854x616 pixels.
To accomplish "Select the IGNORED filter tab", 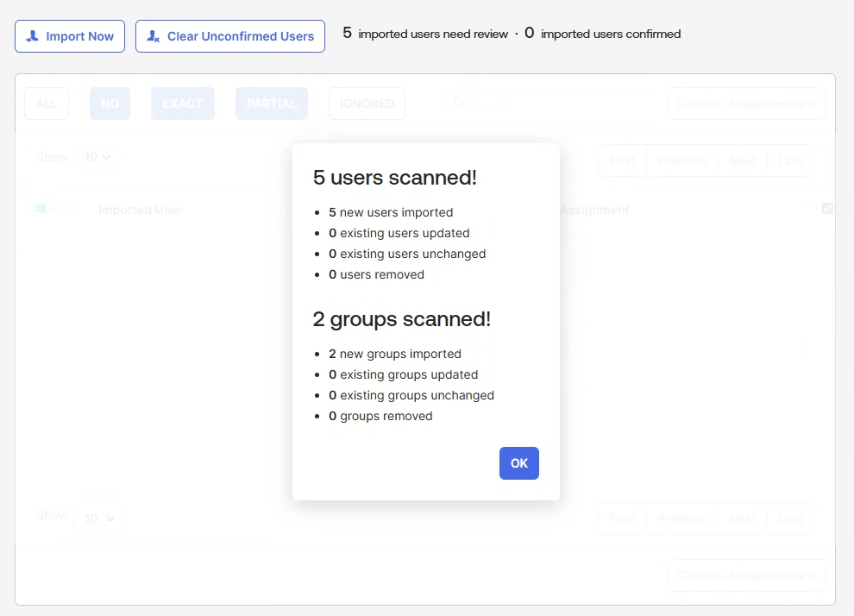I will (x=367, y=104).
